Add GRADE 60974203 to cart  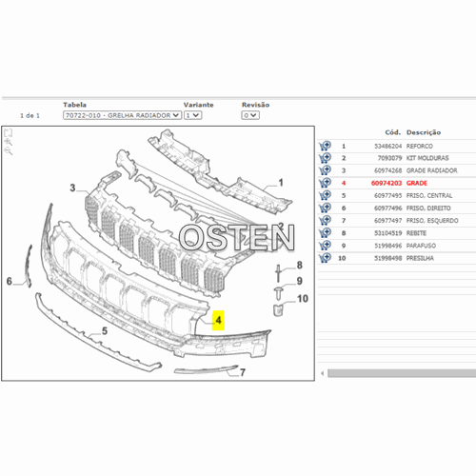click(325, 183)
